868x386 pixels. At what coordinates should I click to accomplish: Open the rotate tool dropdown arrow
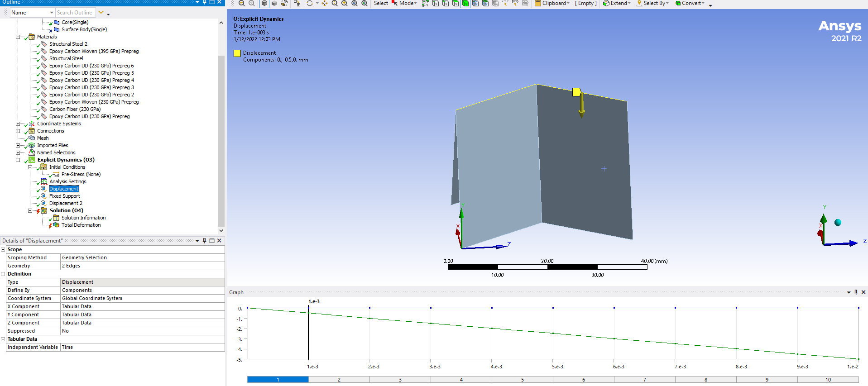coord(317,3)
